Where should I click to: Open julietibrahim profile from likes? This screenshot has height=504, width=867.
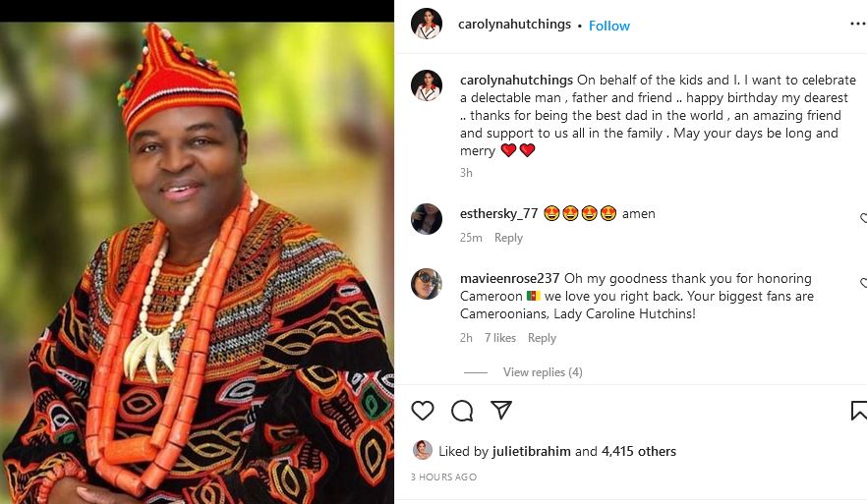532,452
